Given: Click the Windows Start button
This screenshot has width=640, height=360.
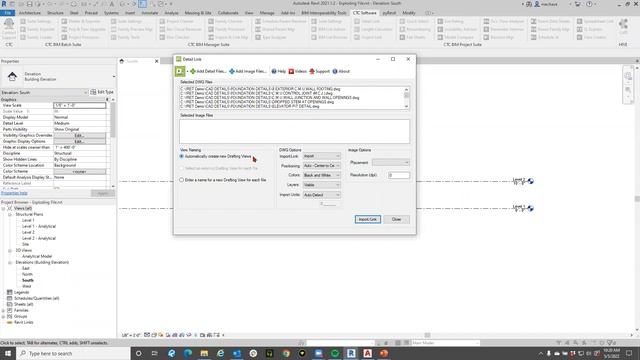Looking at the screenshot, I should click(x=8, y=353).
